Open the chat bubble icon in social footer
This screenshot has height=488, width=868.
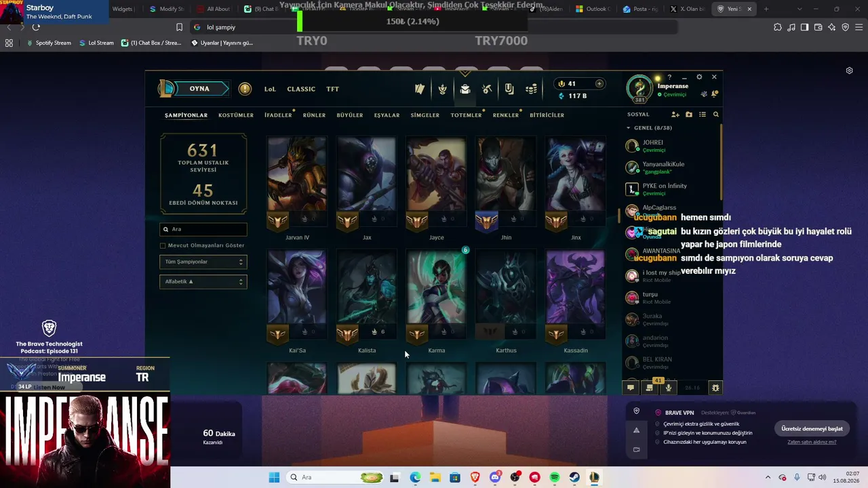coord(631,388)
